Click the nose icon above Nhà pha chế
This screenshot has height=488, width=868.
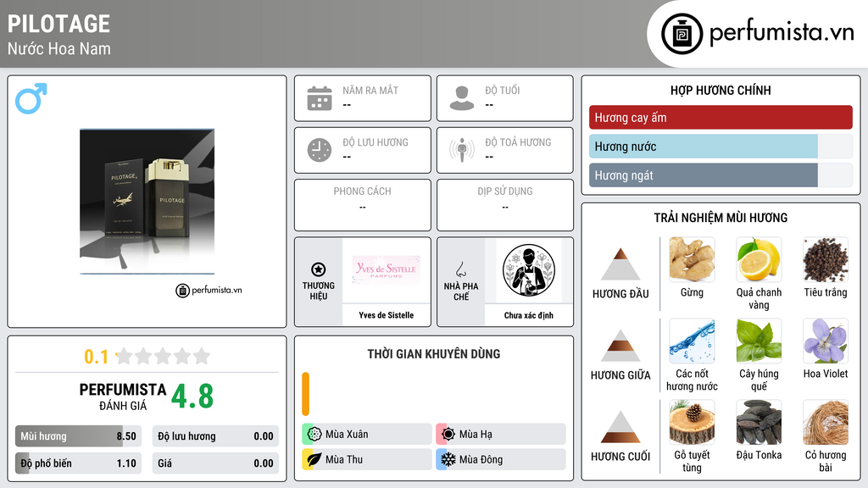tap(460, 270)
